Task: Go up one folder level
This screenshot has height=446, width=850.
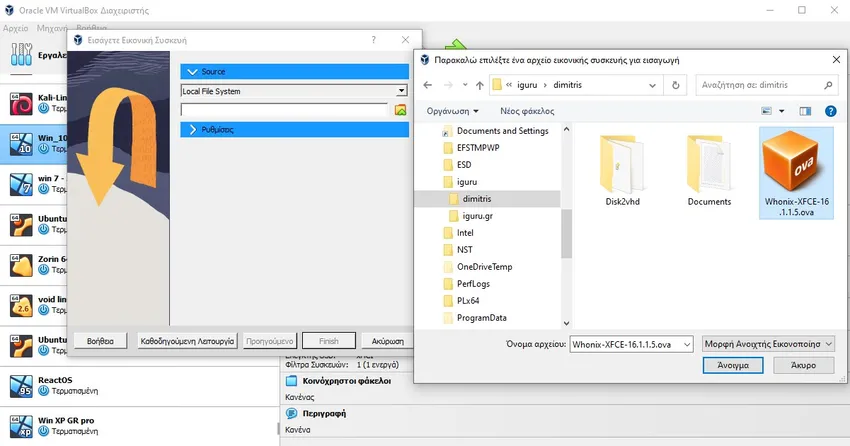Action: 480,85
